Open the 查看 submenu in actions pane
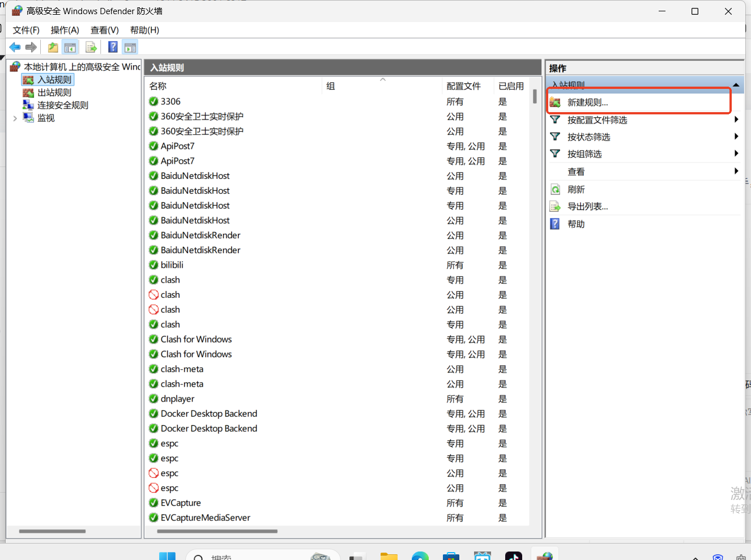The image size is (751, 560). pyautogui.click(x=645, y=172)
